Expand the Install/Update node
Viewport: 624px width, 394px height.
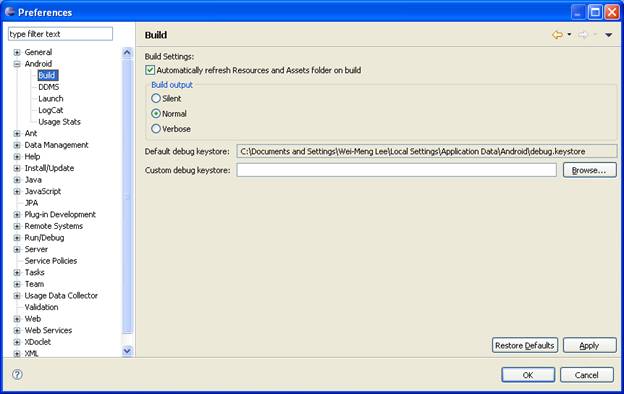[17, 168]
